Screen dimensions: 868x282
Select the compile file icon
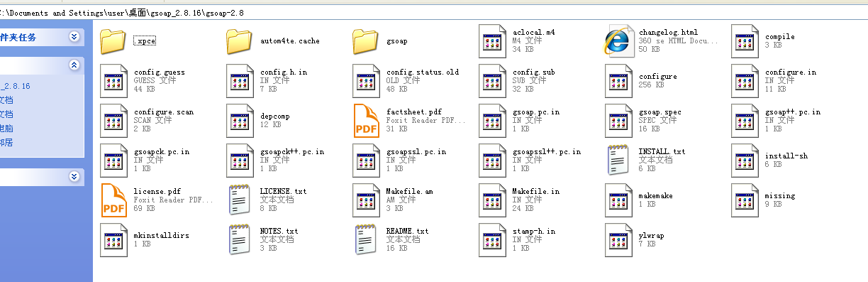[745, 41]
